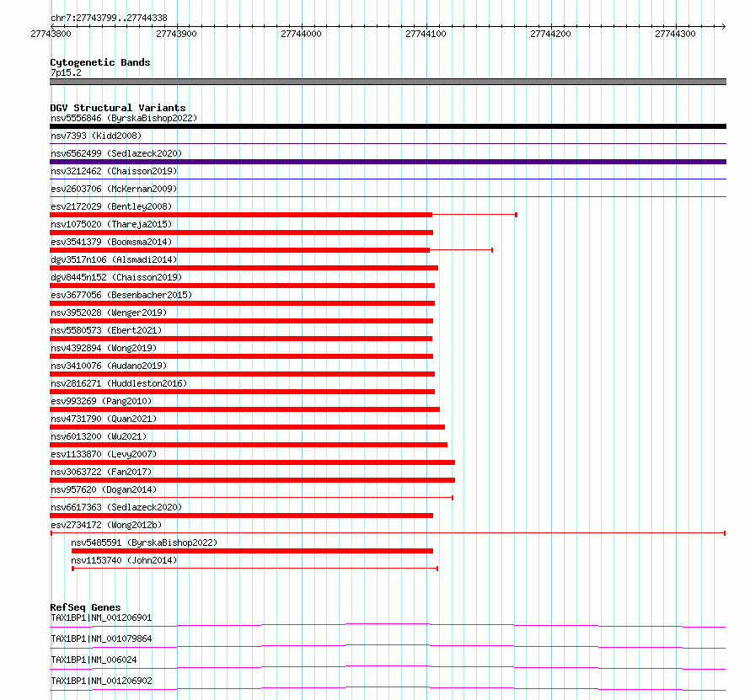Select nsv5580573 (Ebert2021) label
Viewport: 750px width, 700px height.
(106, 330)
